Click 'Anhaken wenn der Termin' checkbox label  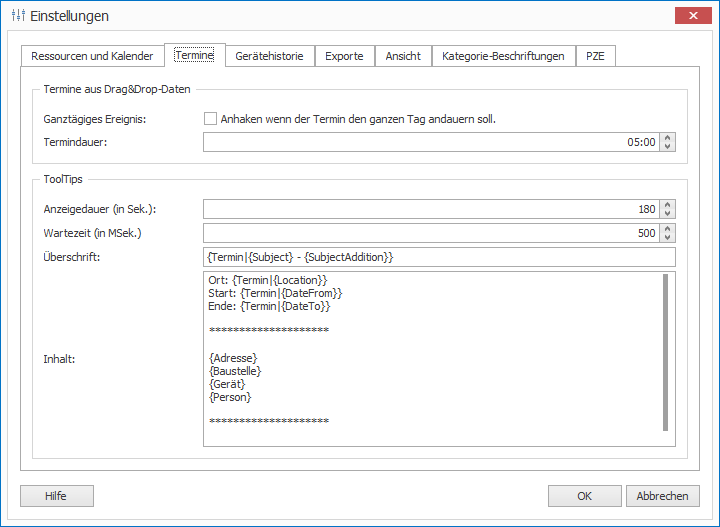tap(358, 119)
